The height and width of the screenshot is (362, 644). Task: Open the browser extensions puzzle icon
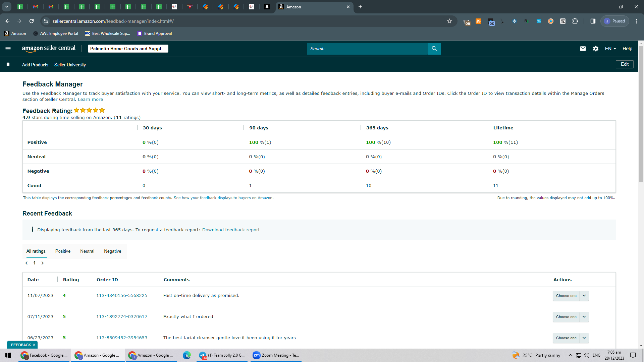pos(575,21)
